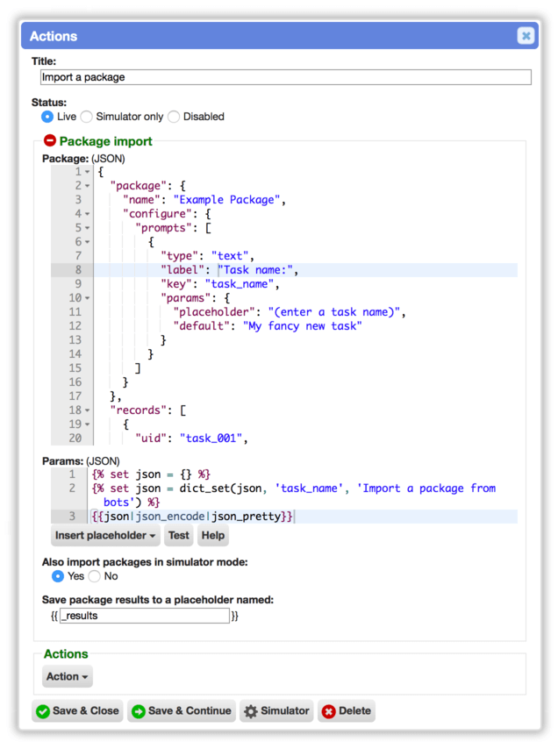
Task: Click into the Title input field
Action: pos(286,77)
